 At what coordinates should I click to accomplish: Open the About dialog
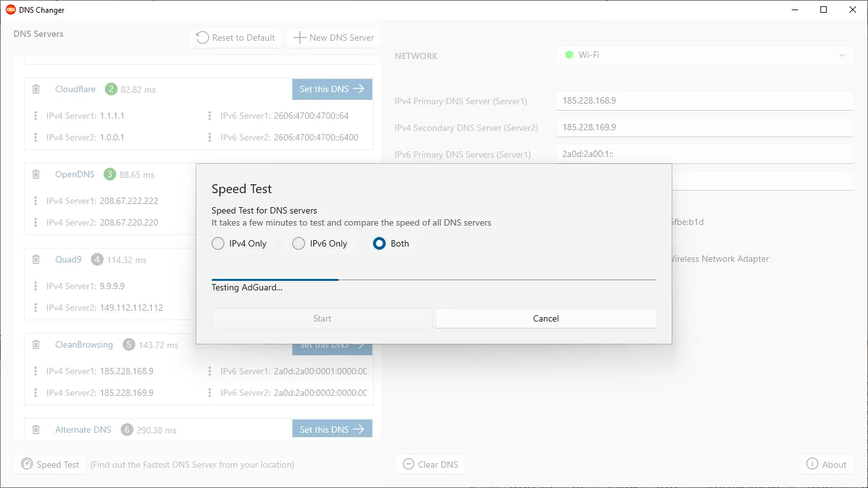point(826,464)
